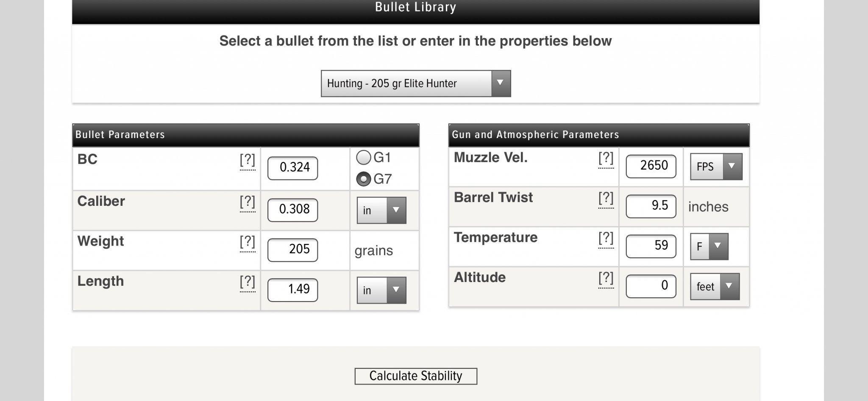The width and height of the screenshot is (868, 401).
Task: Expand the Muzzle Velocity FPS unit dropdown
Action: pyautogui.click(x=716, y=166)
